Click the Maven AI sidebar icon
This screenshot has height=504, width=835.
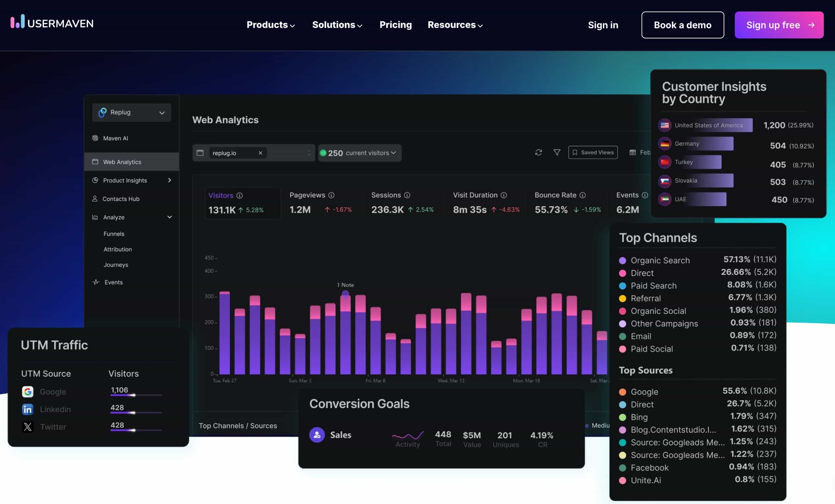tap(95, 138)
